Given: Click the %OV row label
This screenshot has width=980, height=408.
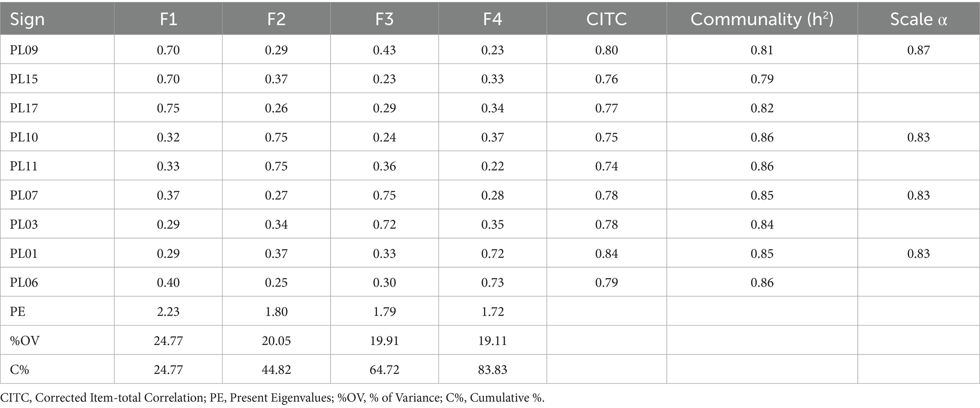Looking at the screenshot, I should [25, 341].
